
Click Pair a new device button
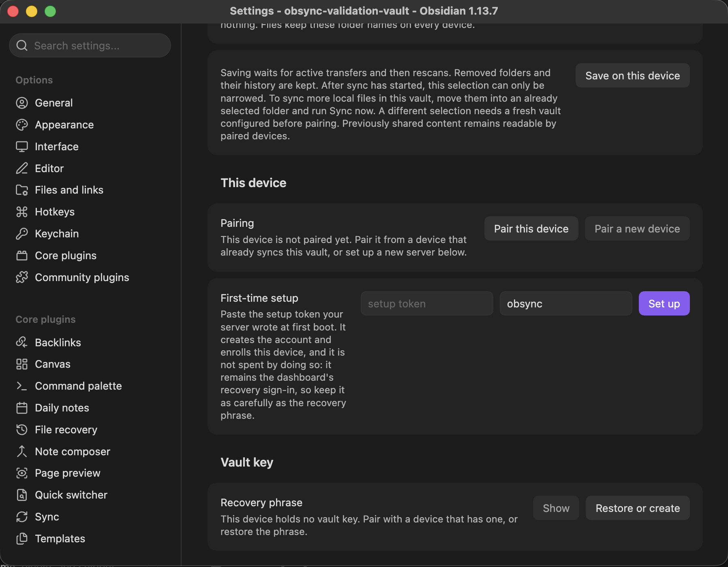pyautogui.click(x=637, y=229)
